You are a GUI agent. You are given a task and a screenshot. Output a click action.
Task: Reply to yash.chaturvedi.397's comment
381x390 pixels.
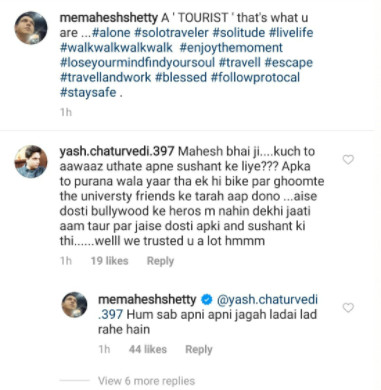coord(160,261)
